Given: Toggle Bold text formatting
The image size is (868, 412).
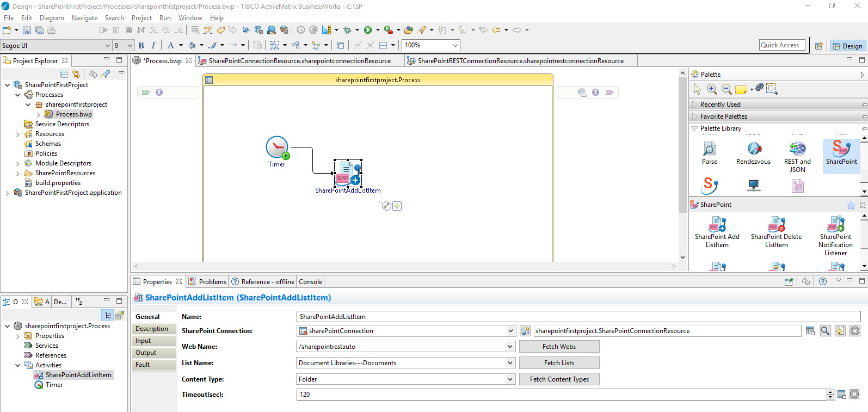Looking at the screenshot, I should (x=141, y=45).
